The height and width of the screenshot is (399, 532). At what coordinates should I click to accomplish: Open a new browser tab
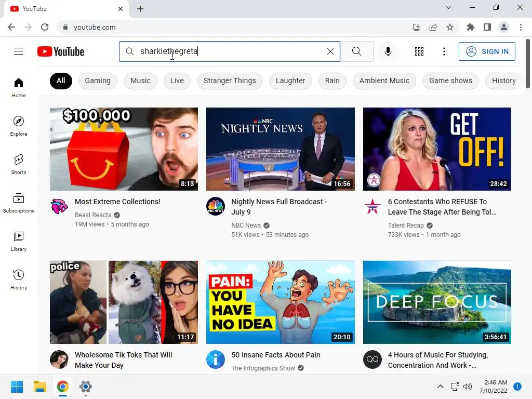pyautogui.click(x=140, y=9)
